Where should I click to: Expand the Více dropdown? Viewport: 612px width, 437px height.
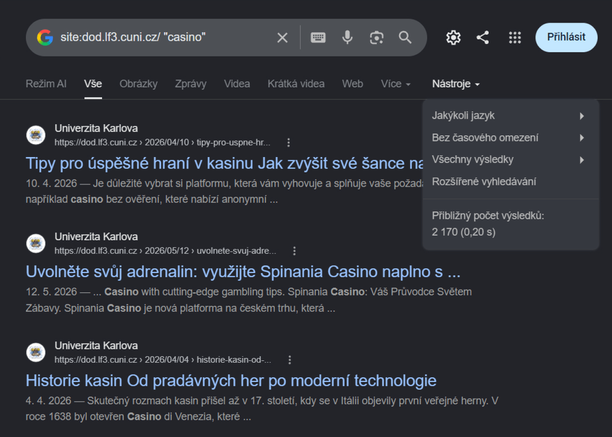(395, 84)
